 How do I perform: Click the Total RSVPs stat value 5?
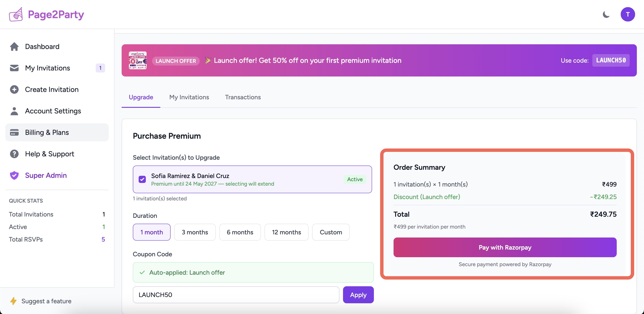tap(103, 240)
